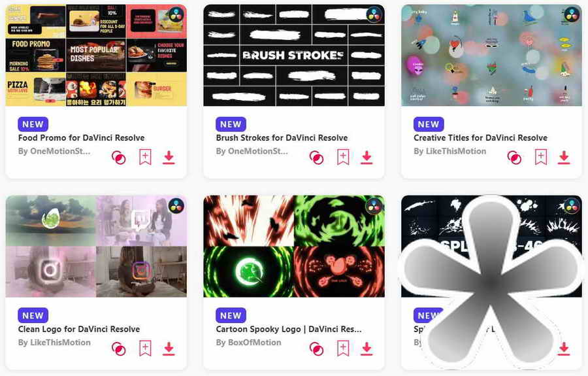The height and width of the screenshot is (376, 588).
Task: Bookmark the Creative Titles template
Action: [x=541, y=157]
